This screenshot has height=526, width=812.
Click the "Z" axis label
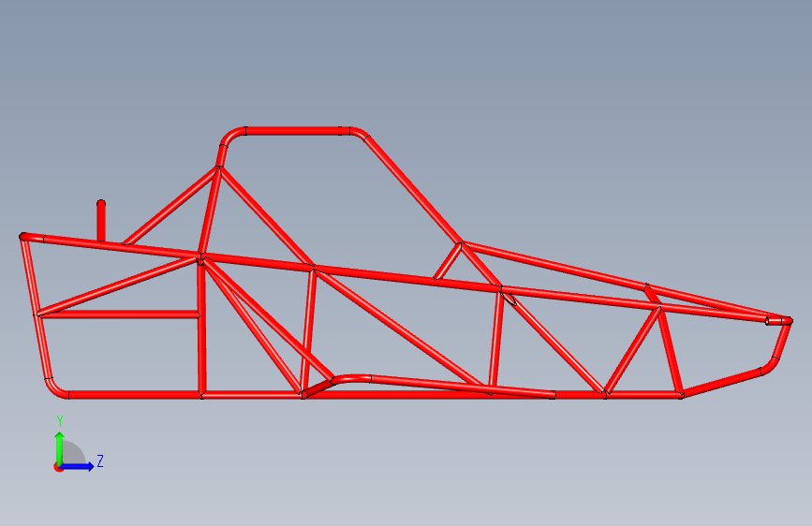pyautogui.click(x=100, y=460)
